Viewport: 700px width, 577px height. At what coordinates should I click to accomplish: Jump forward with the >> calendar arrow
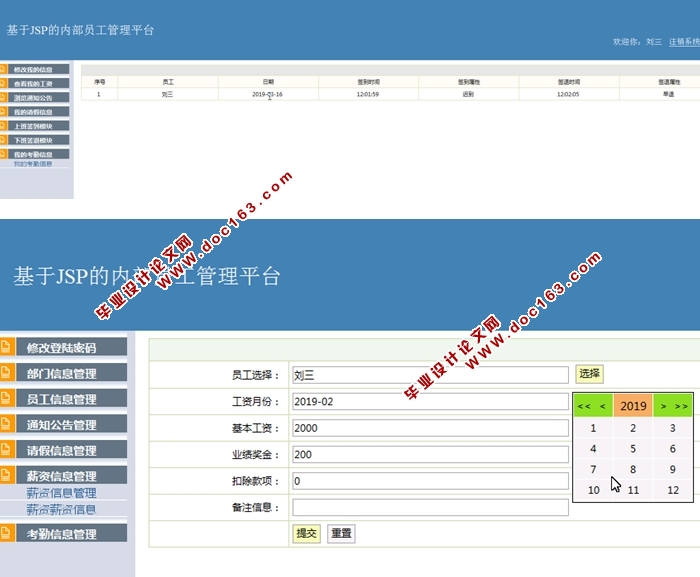(681, 406)
